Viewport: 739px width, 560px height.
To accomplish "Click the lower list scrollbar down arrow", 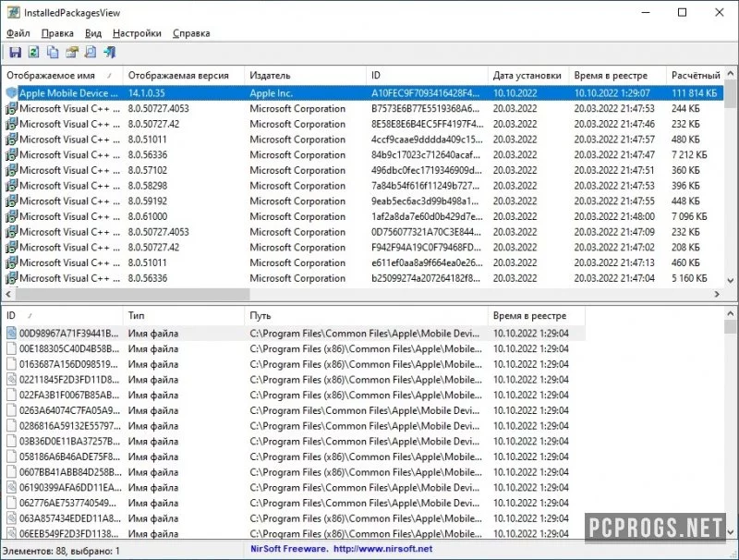I will pos(730,532).
